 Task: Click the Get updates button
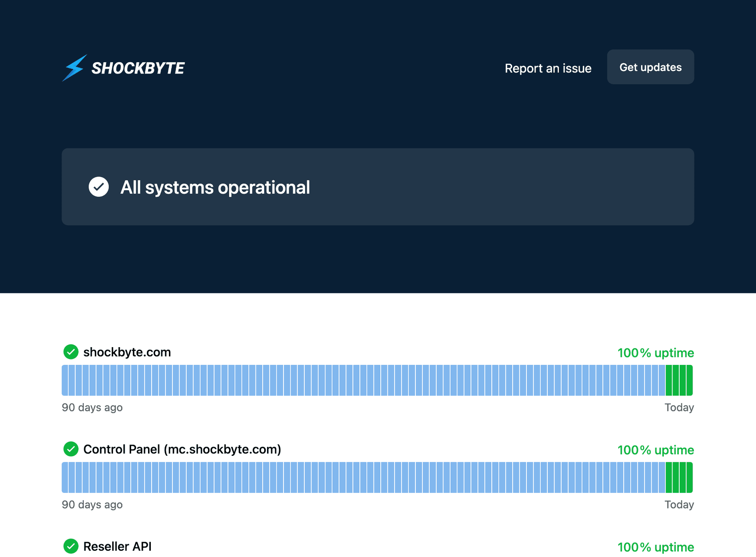[650, 67]
